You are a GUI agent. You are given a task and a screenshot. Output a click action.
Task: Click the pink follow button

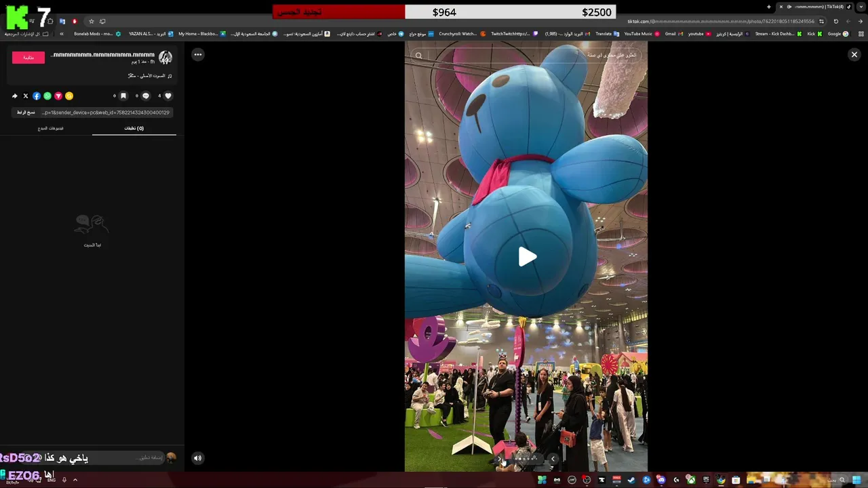click(x=28, y=58)
